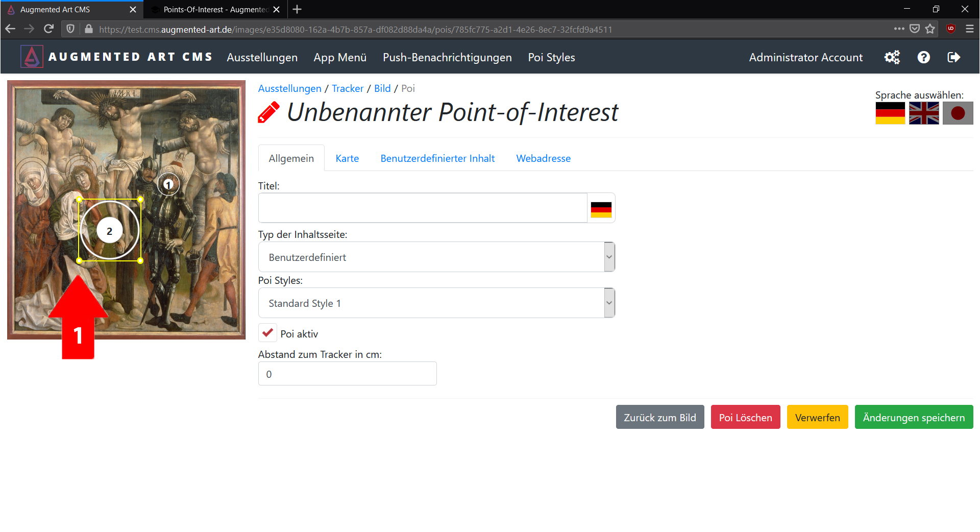Open the Poi Styles dropdown

[436, 303]
